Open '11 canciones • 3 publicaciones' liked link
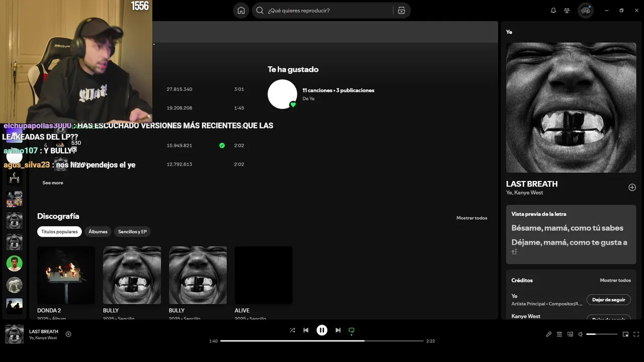 tap(338, 90)
